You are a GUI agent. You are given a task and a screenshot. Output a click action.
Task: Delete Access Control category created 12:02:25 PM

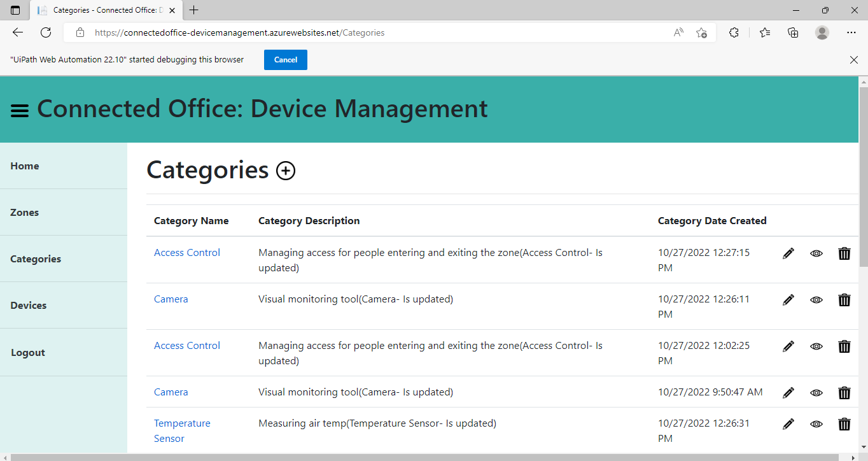[844, 346]
